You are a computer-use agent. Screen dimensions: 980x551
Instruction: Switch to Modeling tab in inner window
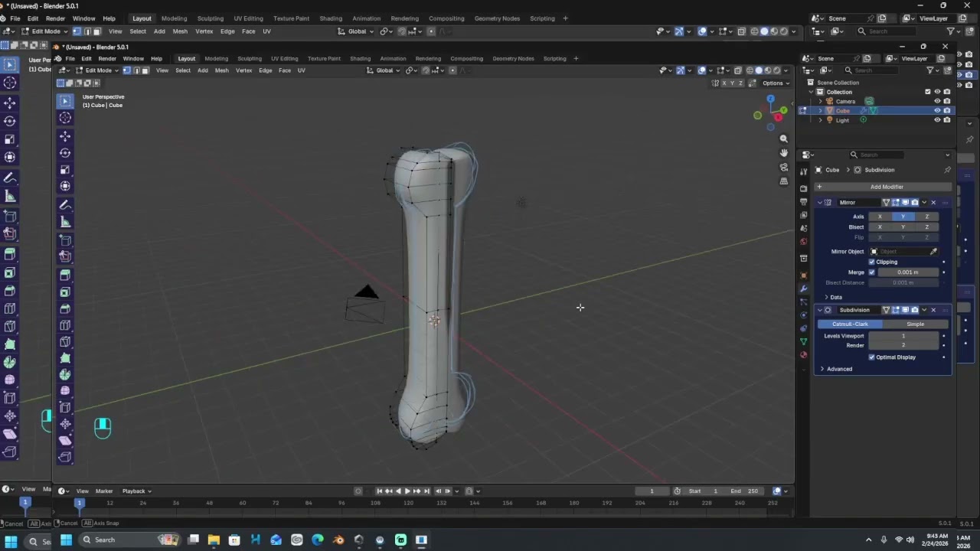pyautogui.click(x=216, y=59)
